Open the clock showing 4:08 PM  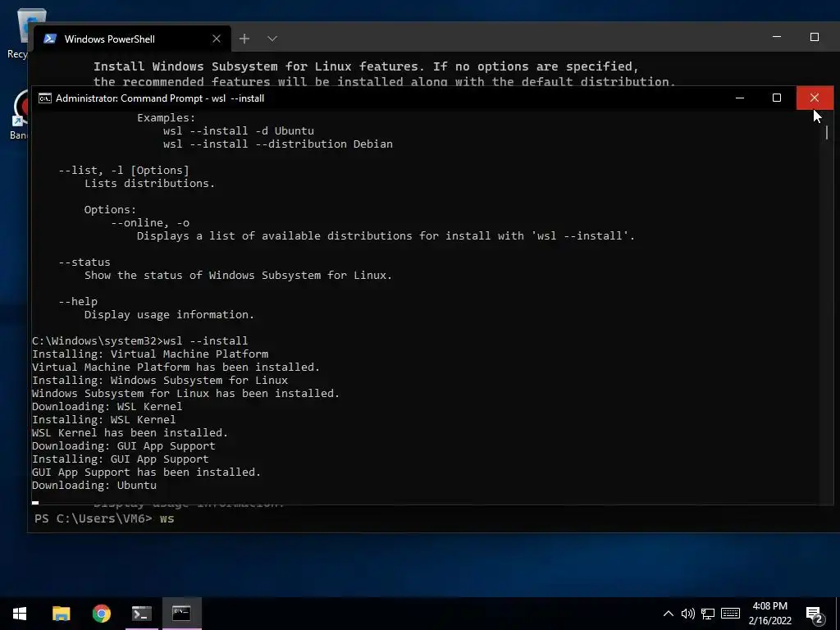coord(769,606)
